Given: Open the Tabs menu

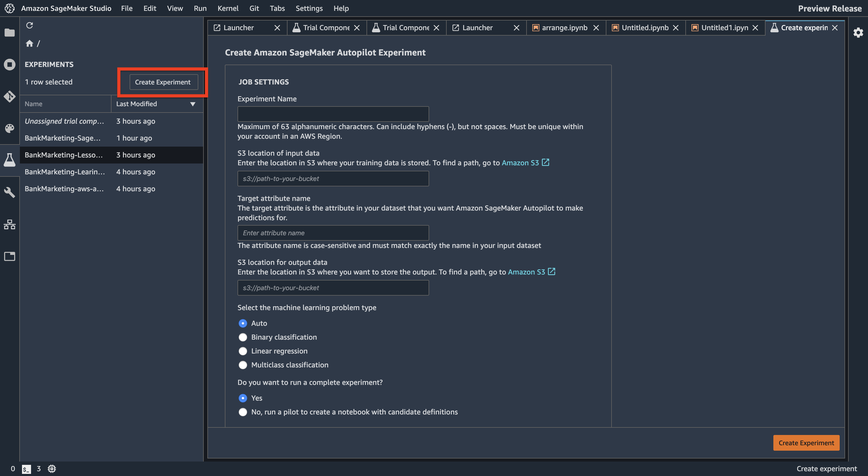Looking at the screenshot, I should tap(277, 8).
